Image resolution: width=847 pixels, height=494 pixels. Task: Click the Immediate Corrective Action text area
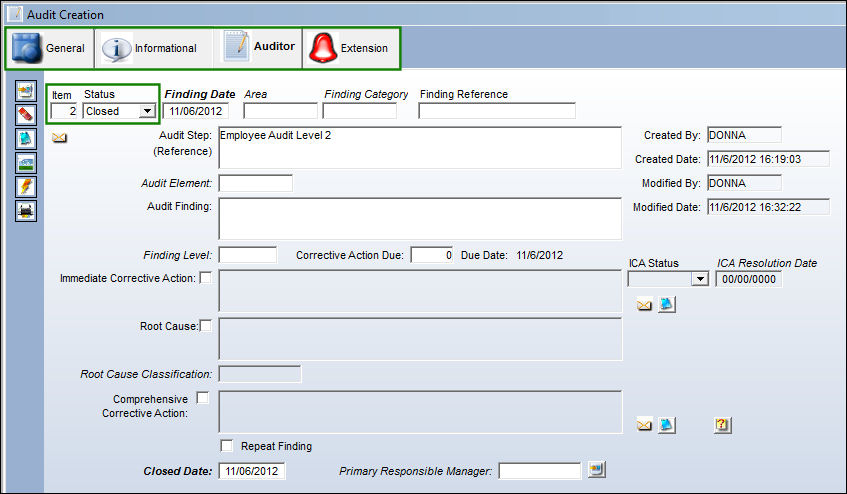coord(420,291)
